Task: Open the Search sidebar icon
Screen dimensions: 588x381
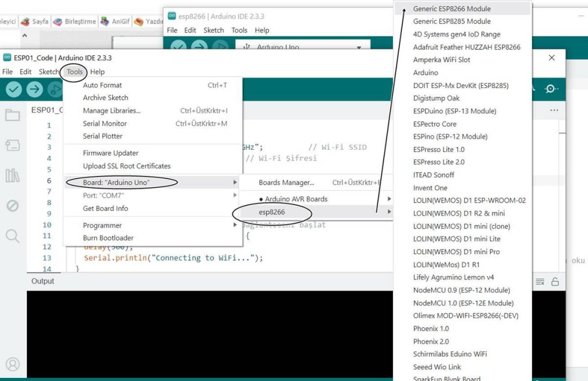Action: click(12, 236)
